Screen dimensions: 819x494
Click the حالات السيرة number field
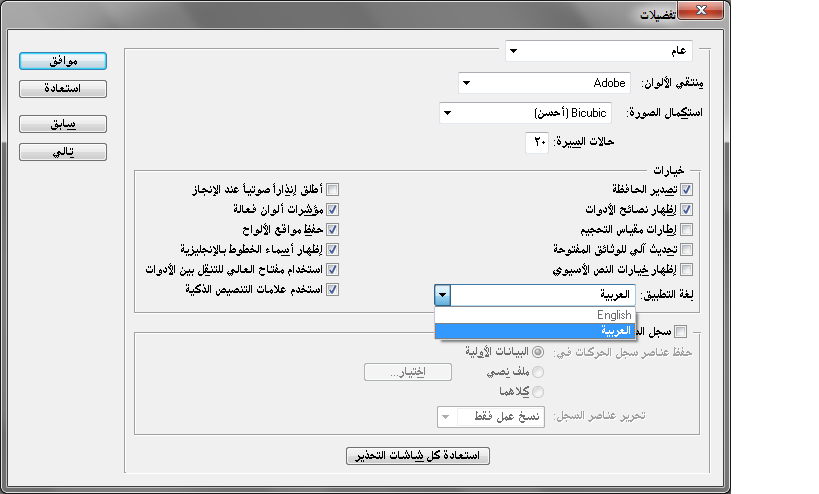coord(539,143)
